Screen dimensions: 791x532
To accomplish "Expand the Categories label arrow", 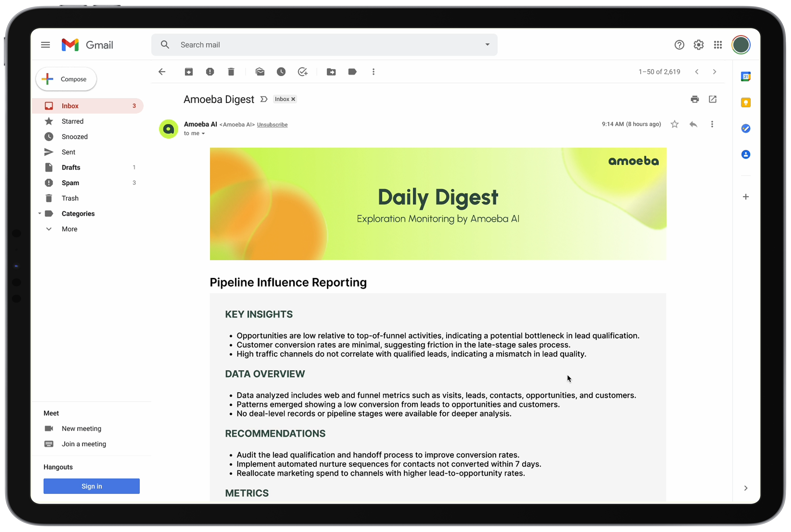I will 40,213.
